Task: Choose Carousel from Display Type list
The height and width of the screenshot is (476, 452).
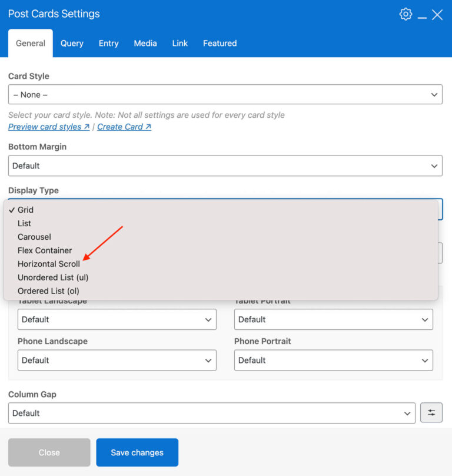Action: pos(34,236)
